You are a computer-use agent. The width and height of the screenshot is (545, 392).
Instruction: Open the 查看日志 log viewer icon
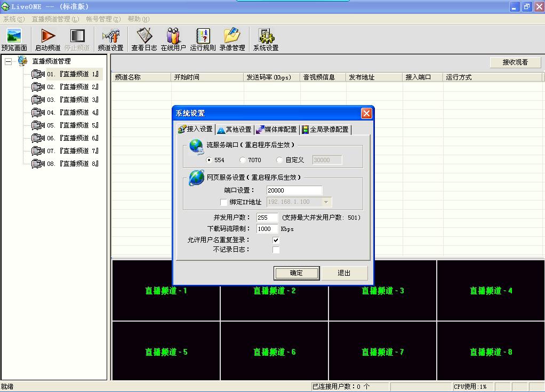[144, 36]
